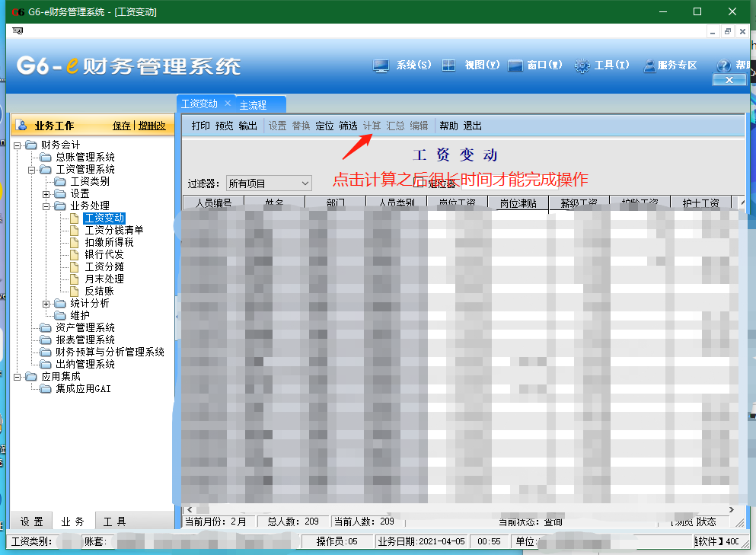Collapse the 业务处理 tree node
Viewport: 756px width, 555px height.
click(x=46, y=206)
